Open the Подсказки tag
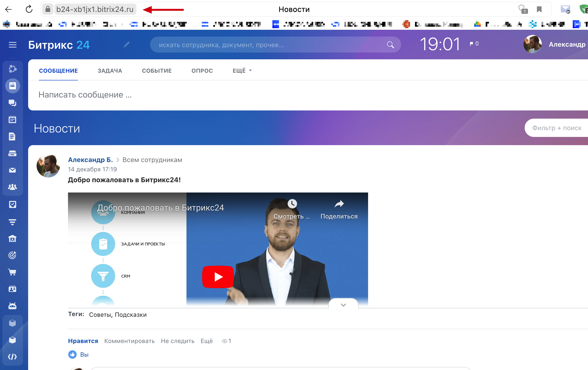The height and width of the screenshot is (370, 588). coord(131,315)
